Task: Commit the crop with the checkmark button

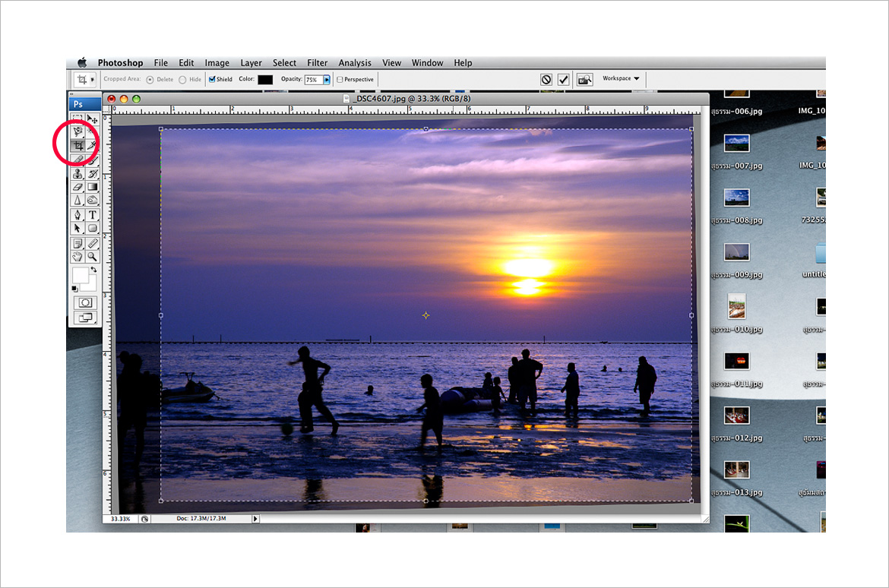Action: (563, 79)
